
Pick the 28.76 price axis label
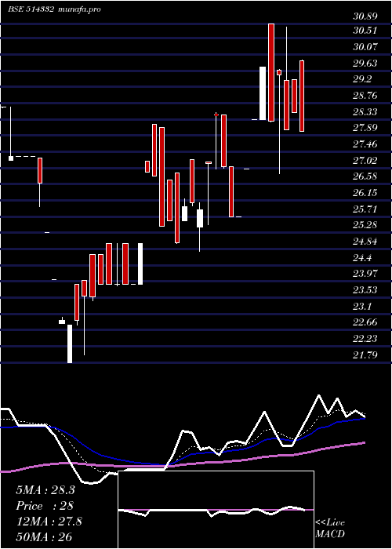pyautogui.click(x=365, y=96)
